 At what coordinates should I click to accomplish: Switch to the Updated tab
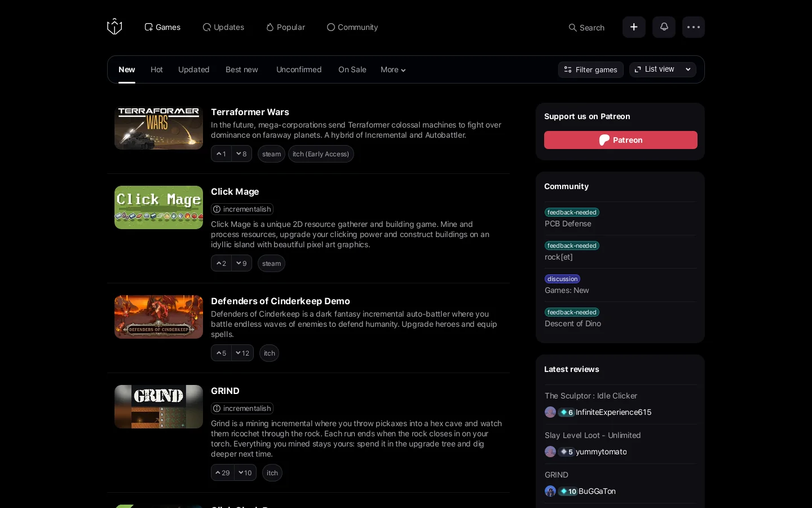coord(194,69)
